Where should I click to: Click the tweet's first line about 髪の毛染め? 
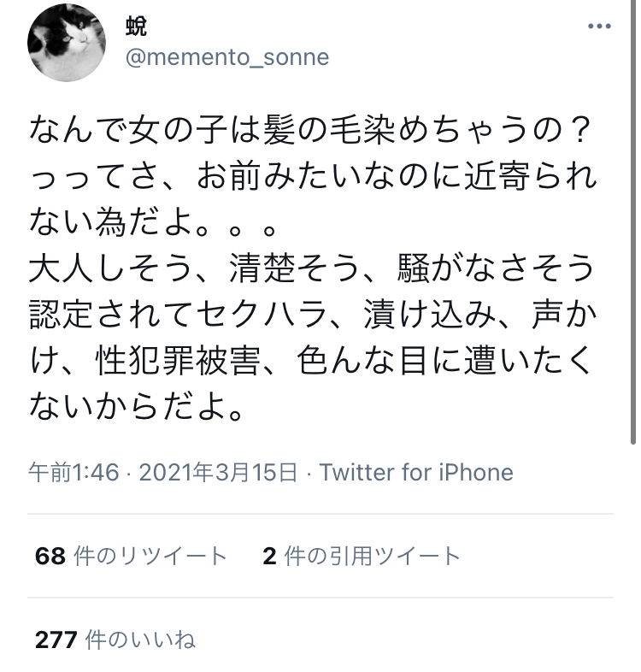click(310, 130)
